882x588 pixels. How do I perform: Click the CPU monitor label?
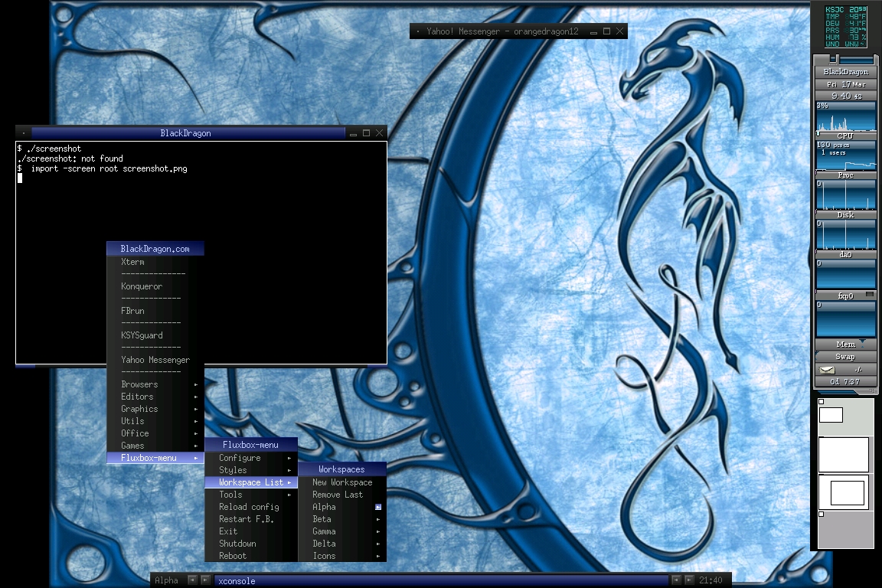(845, 136)
